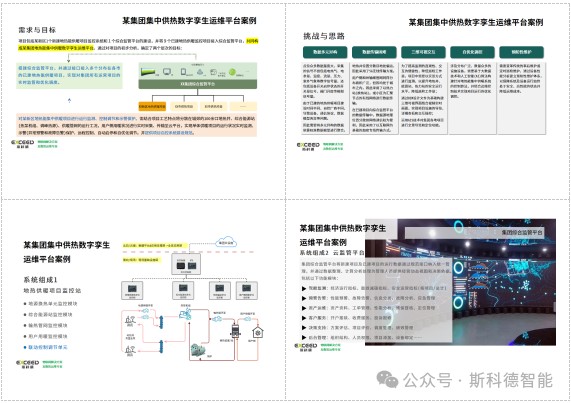Click arrow bullet beside 客户服务
This screenshot has width=571, height=403.
click(x=304, y=318)
